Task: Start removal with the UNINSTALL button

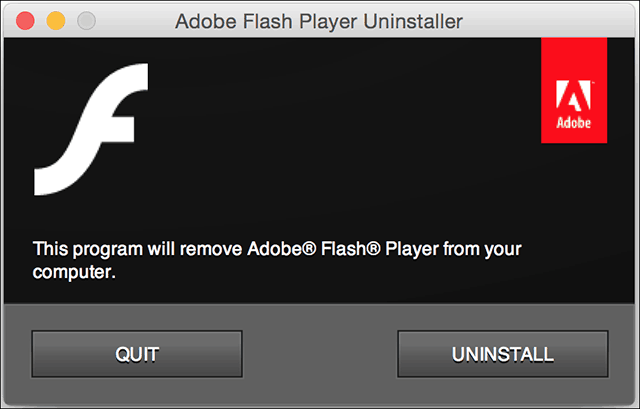Action: point(503,354)
